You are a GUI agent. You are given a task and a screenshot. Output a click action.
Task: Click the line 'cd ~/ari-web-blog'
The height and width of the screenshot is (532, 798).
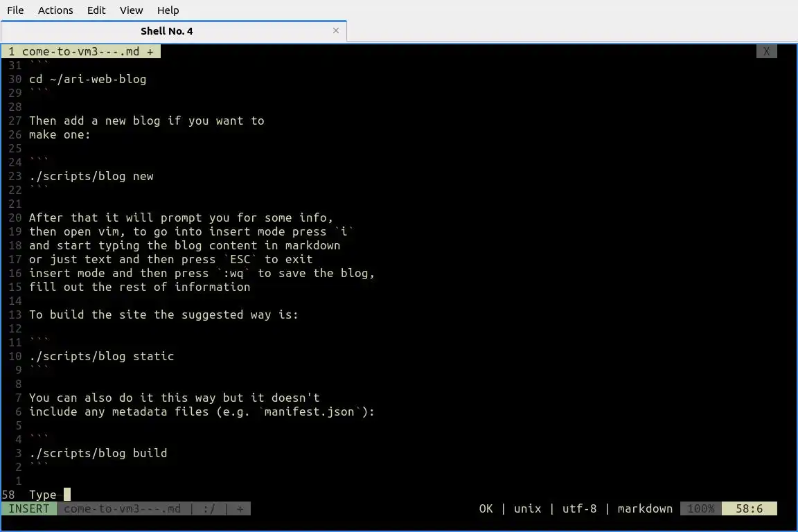[87, 80]
